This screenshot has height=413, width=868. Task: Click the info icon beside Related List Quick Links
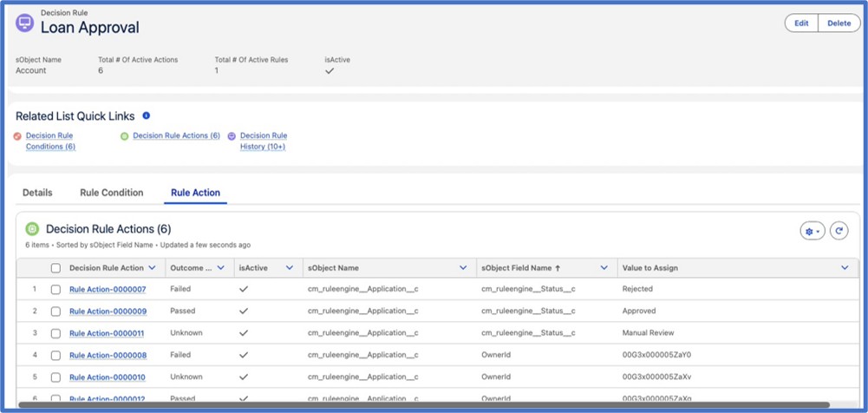tap(147, 115)
